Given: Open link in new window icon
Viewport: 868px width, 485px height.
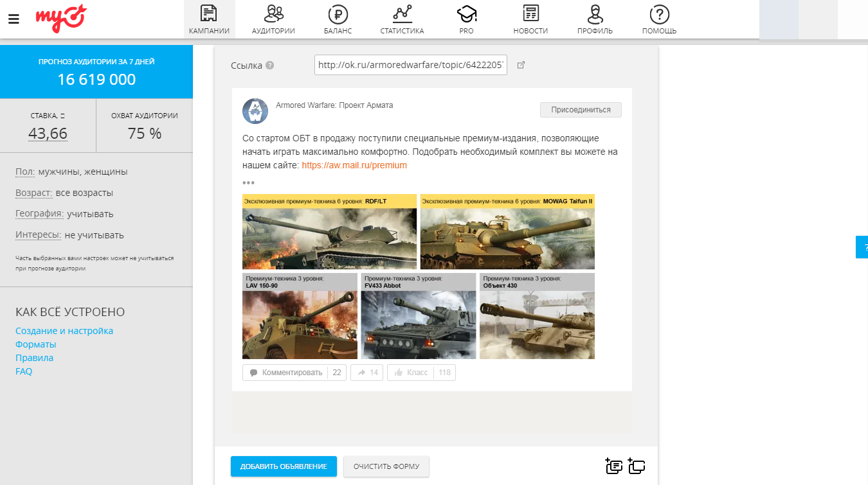Looking at the screenshot, I should pos(521,65).
